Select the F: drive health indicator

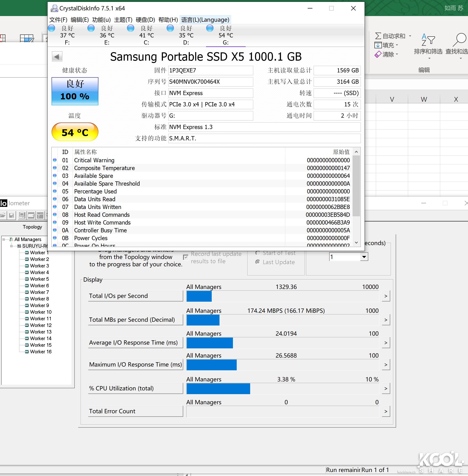[52, 29]
